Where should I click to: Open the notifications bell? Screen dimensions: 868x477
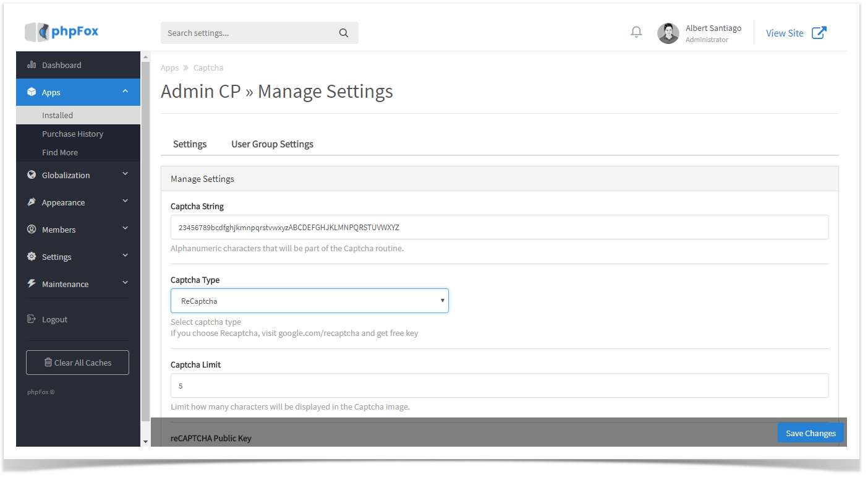pos(636,32)
